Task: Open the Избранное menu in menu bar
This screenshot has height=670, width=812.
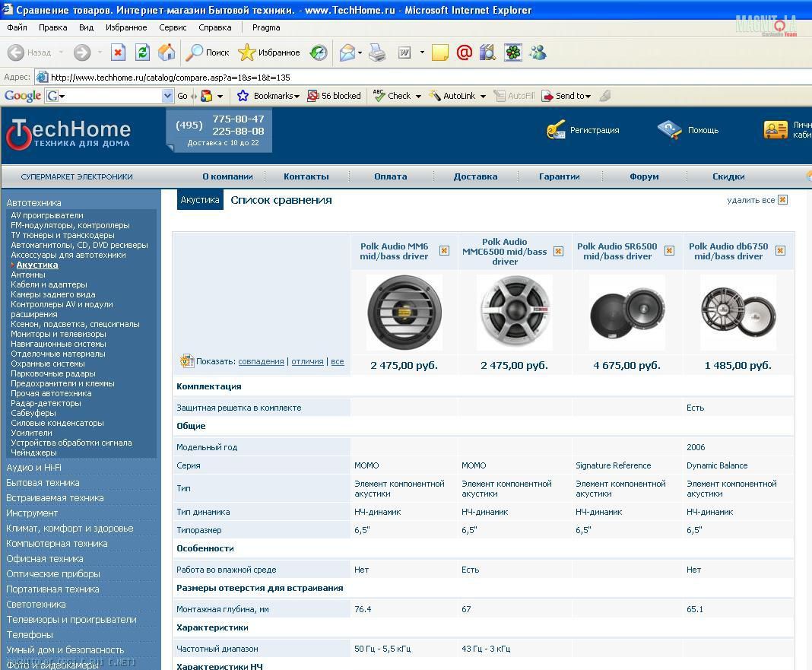Action: (x=126, y=27)
